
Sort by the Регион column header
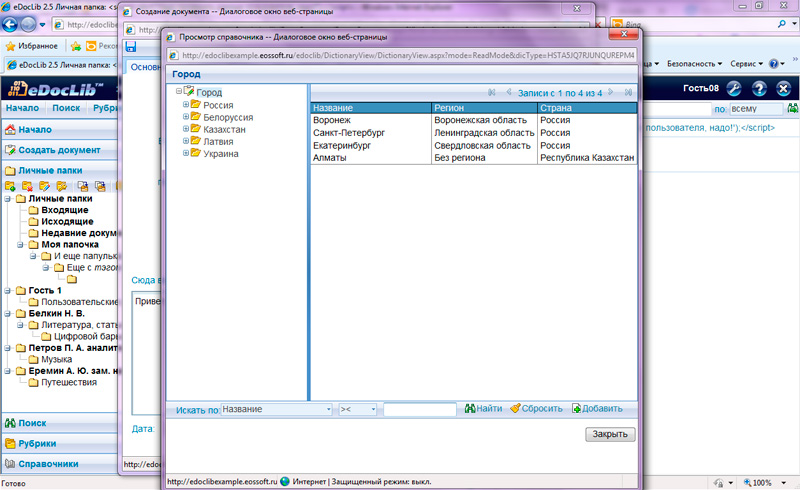click(484, 108)
